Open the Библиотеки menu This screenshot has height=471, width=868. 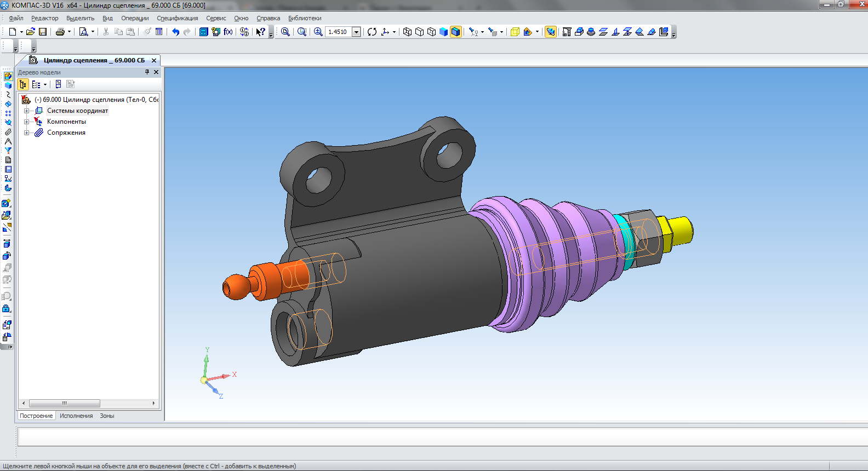305,18
